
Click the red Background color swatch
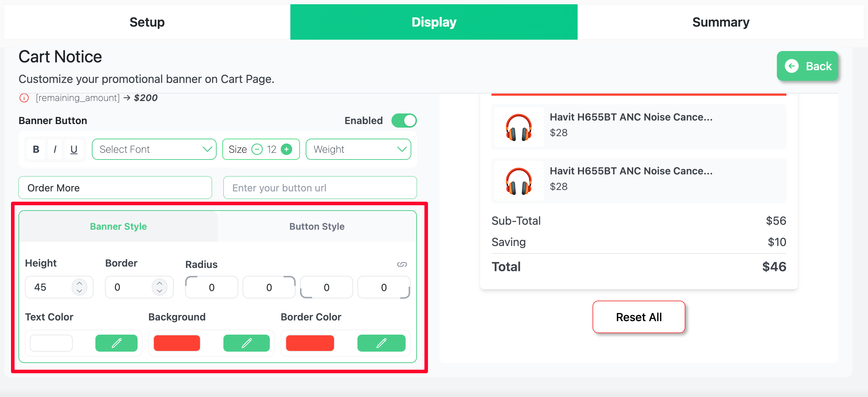click(x=177, y=343)
